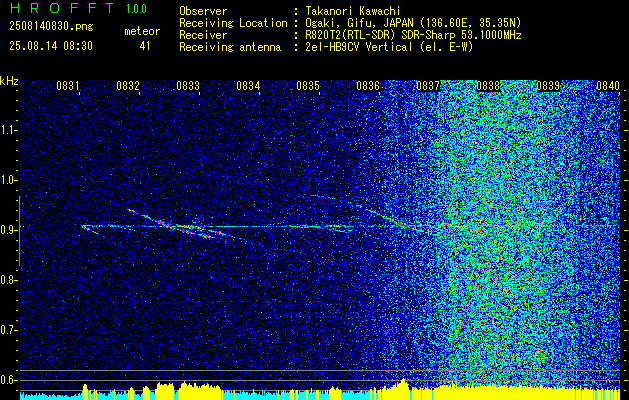Click the HROFFT 1.0.0 title text
Viewport: 629px width, 400px height.
coord(78,8)
